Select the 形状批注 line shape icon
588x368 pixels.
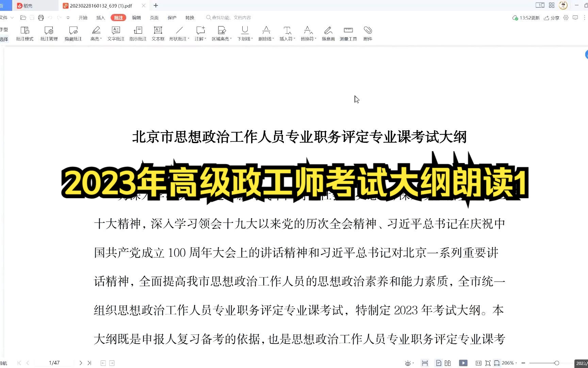[179, 30]
